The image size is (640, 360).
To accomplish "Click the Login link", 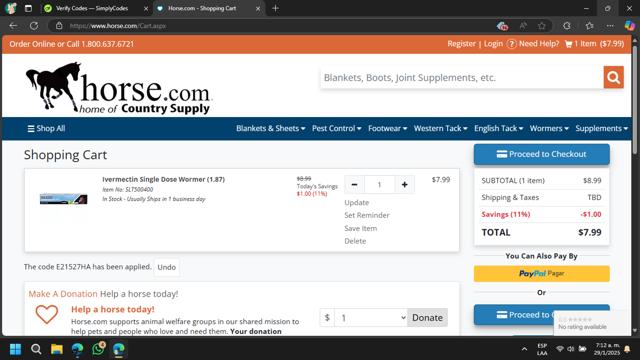I will (x=493, y=44).
